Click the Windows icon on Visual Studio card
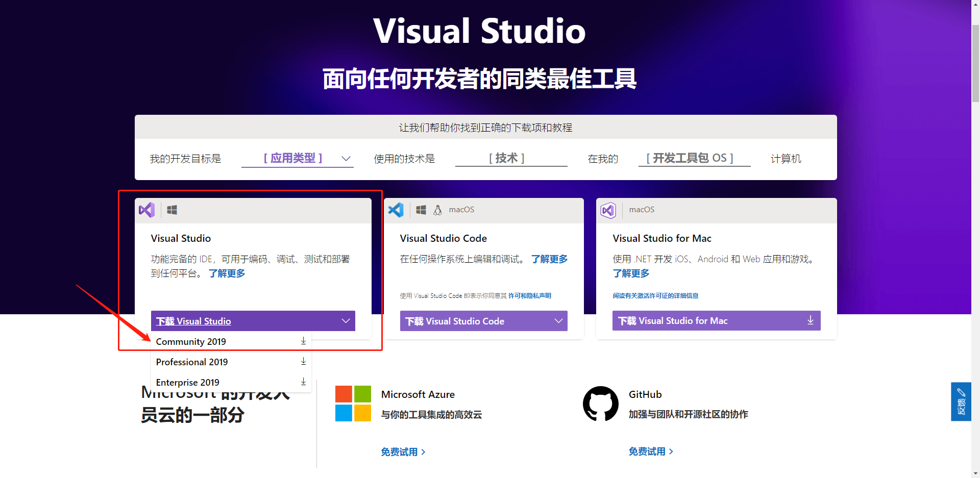Image resolution: width=980 pixels, height=478 pixels. 172,210
